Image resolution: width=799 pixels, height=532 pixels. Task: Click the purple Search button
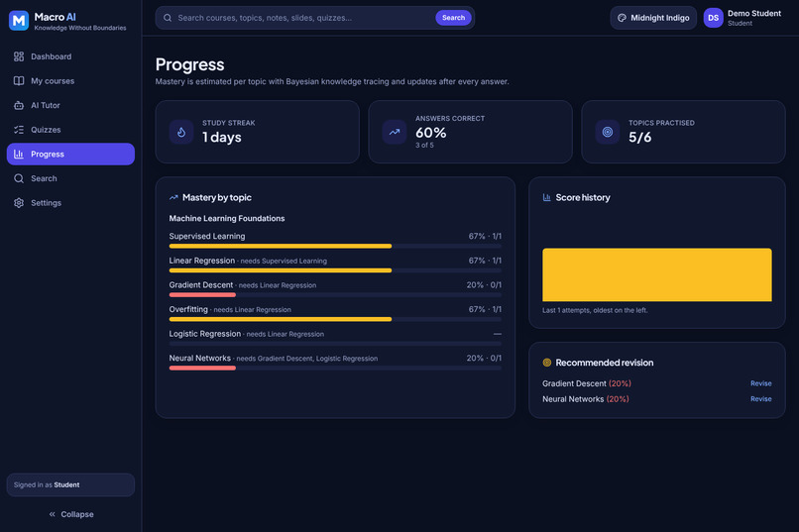[x=453, y=18]
